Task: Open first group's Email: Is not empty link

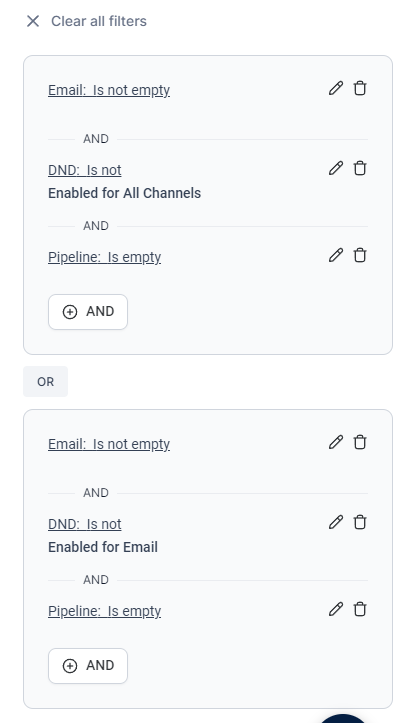Action: [109, 90]
